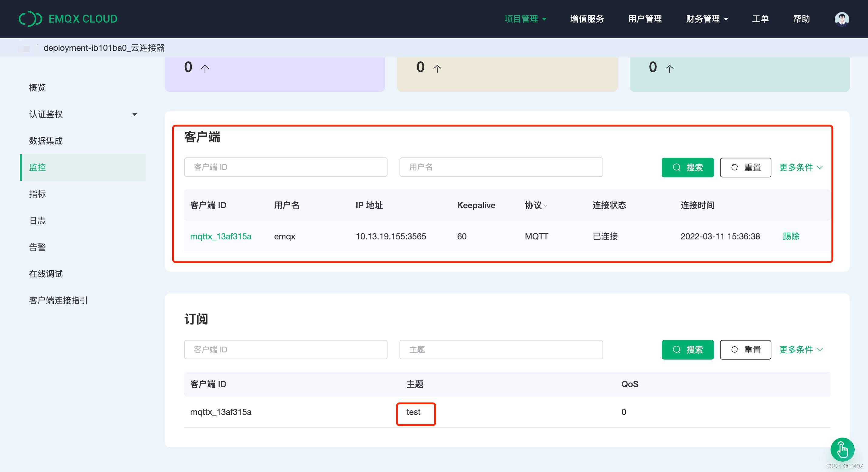Click the reset icon in subscription 重置 button
This screenshot has width=868, height=472.
click(735, 350)
